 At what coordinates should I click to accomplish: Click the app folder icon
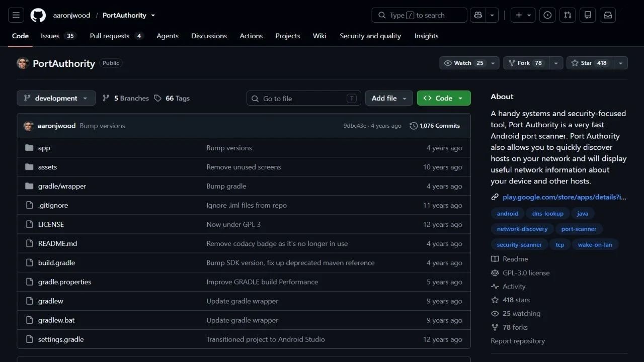29,148
